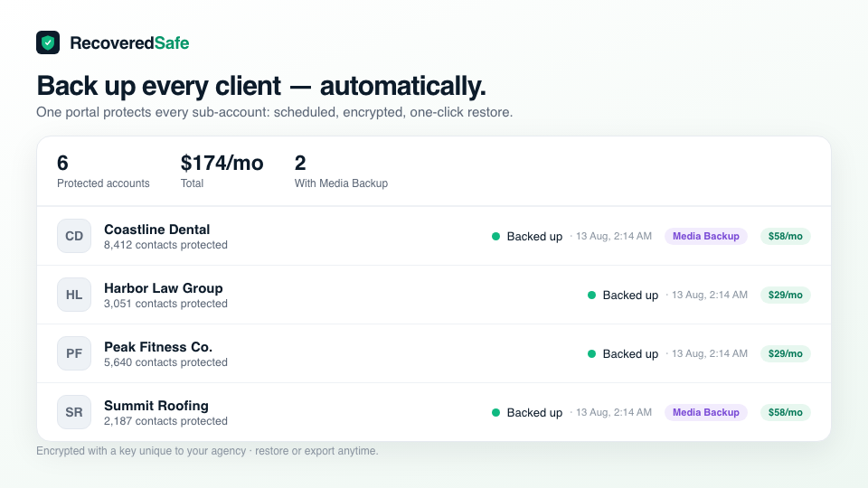868x488 pixels.
Task: Click the backup timestamp in Peak Fitness Co. row
Action: pos(709,353)
